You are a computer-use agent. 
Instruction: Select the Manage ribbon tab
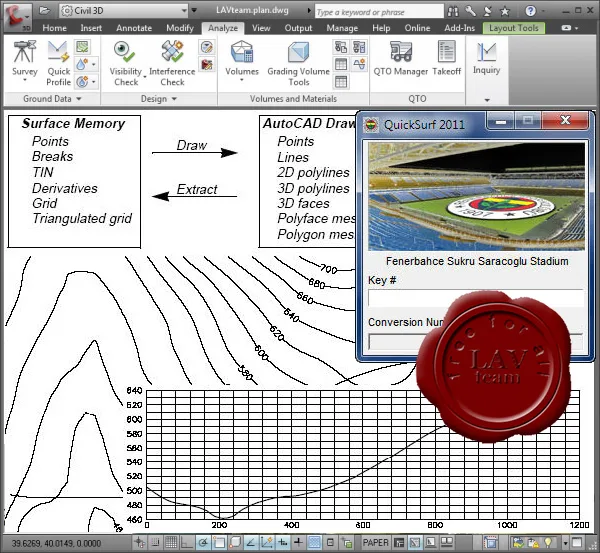click(342, 28)
